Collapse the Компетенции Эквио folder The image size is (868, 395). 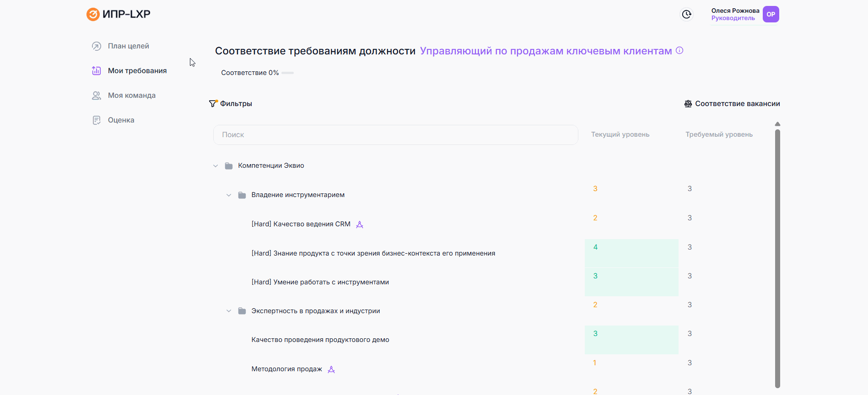point(216,166)
